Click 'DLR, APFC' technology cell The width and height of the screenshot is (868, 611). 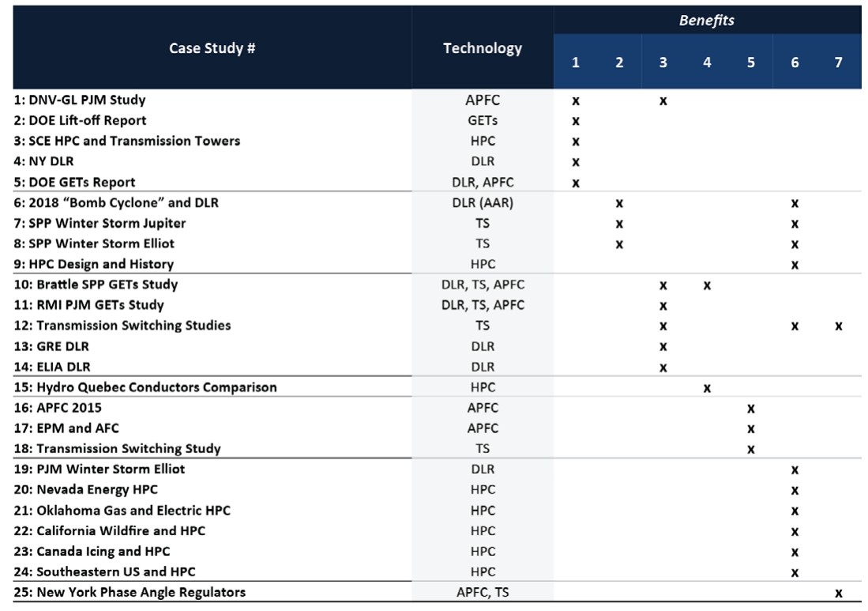(482, 183)
